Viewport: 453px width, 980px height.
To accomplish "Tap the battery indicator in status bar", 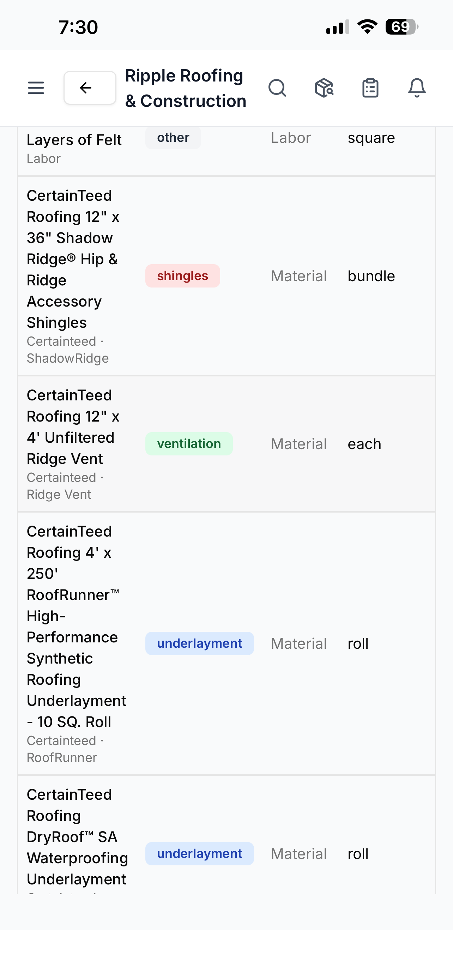I will tap(401, 26).
